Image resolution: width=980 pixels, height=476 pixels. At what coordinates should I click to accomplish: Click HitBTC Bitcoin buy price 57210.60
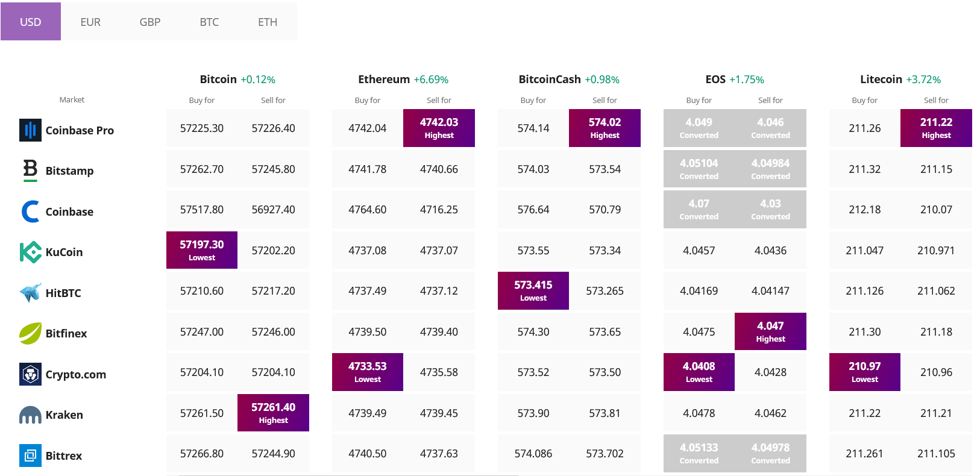pyautogui.click(x=202, y=291)
